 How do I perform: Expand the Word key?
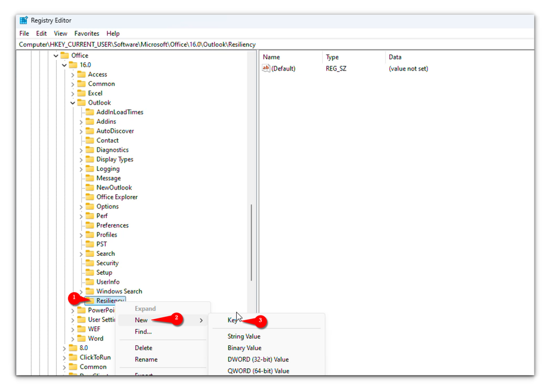[x=72, y=339]
